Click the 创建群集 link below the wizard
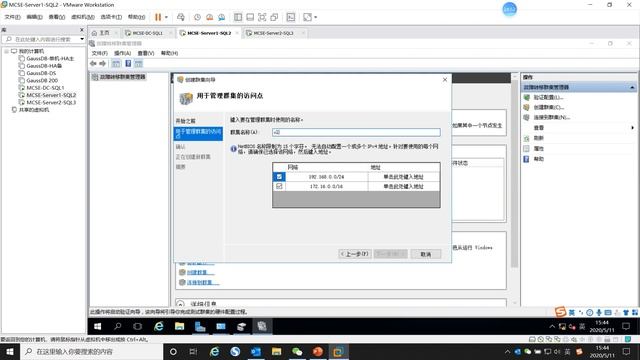 200,272
